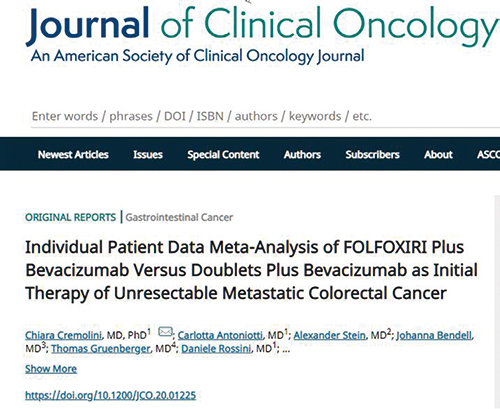The image size is (500, 409).
Task: Select the About navigation item
Action: pos(438,155)
